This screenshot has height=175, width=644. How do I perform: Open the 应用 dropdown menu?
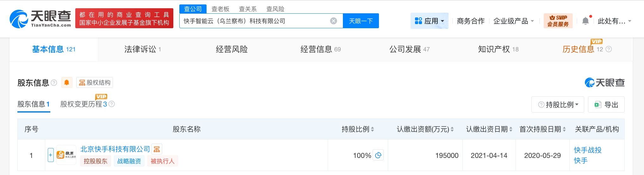click(429, 21)
